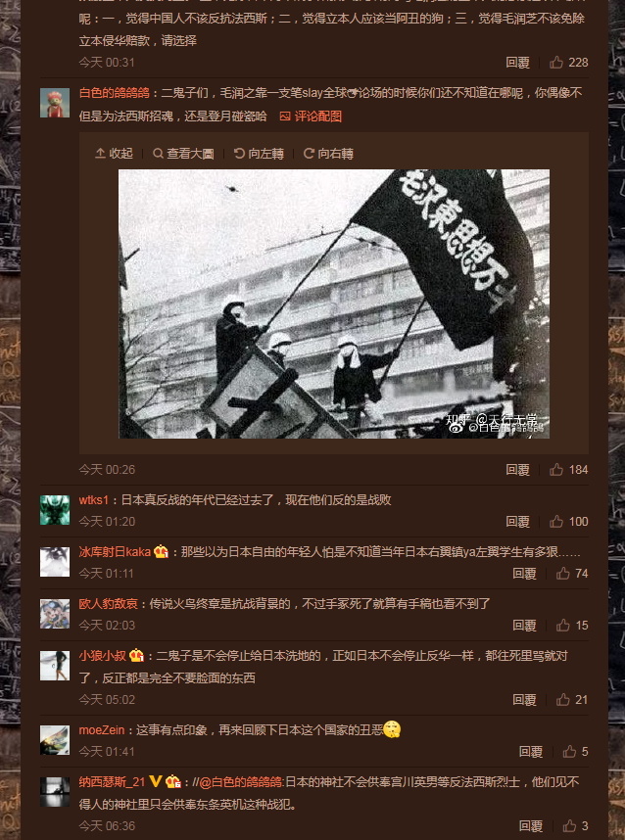
Task: Like 冰库射日kaka's comment
Action: [572, 573]
